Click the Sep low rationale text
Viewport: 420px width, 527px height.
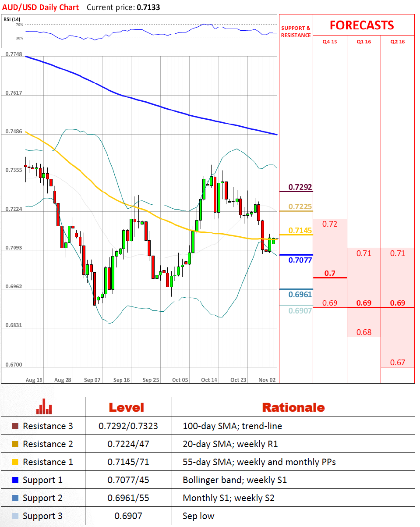tap(198, 516)
